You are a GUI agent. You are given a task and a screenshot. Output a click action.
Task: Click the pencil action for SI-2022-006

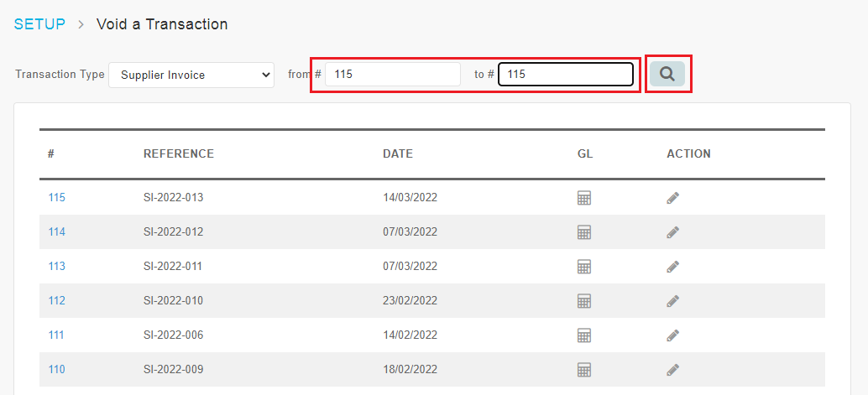pos(672,335)
